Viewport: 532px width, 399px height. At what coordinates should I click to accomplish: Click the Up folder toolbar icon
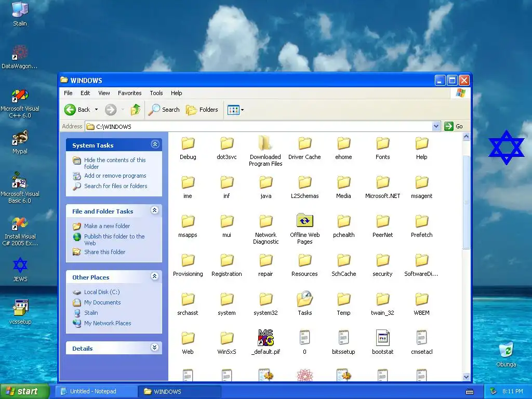pyautogui.click(x=136, y=110)
